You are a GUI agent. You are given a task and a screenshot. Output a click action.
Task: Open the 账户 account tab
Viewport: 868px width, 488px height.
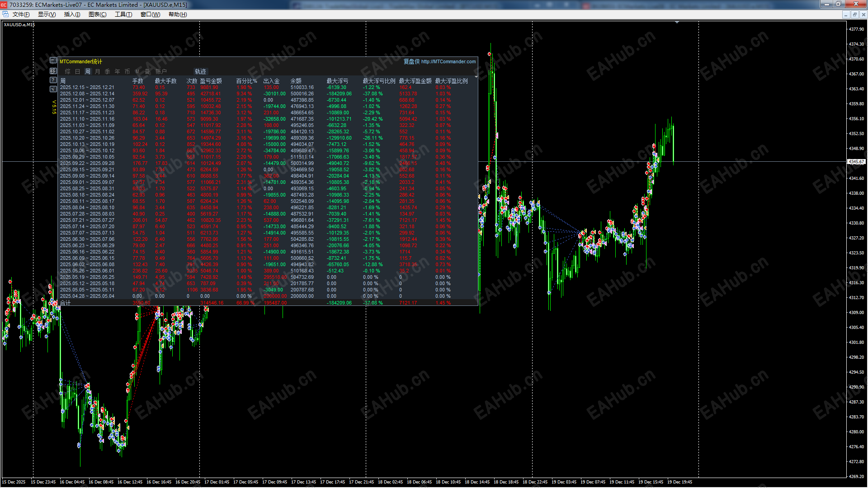tap(161, 71)
